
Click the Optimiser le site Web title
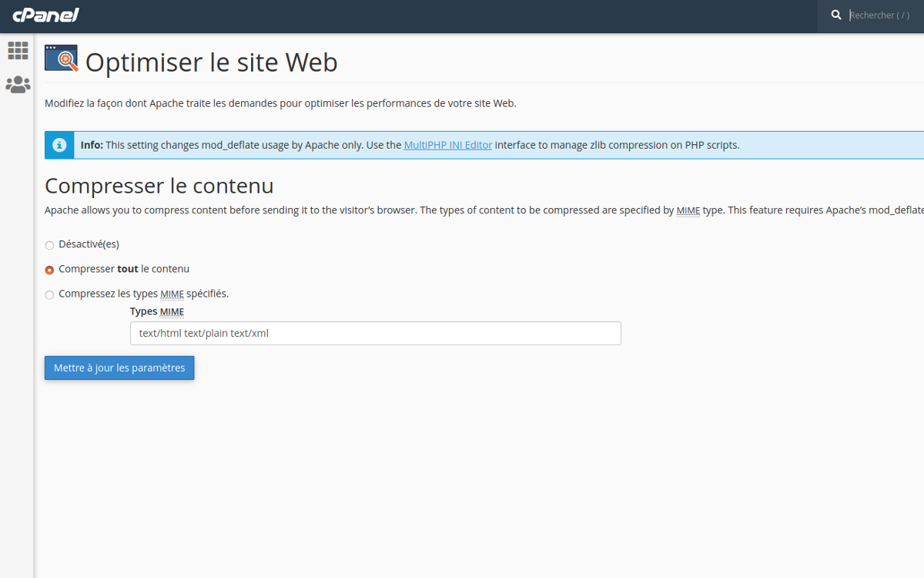point(211,62)
